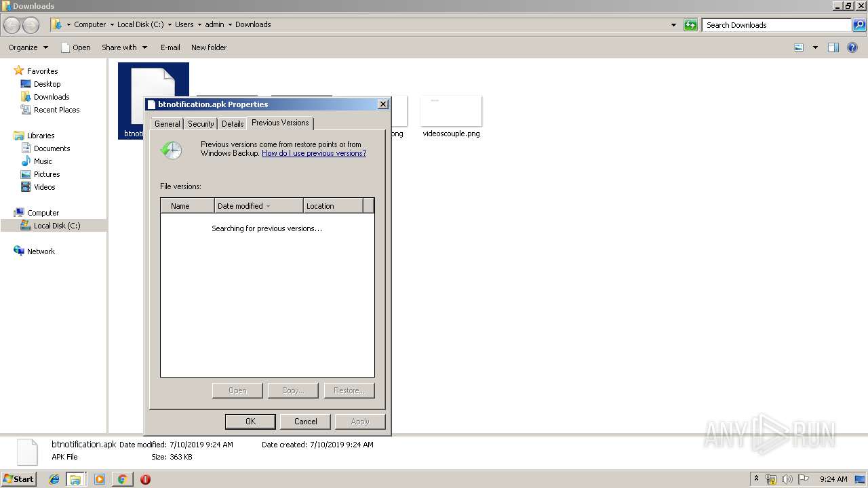868x488 pixels.
Task: Refresh the Downloads folder view
Action: [690, 25]
